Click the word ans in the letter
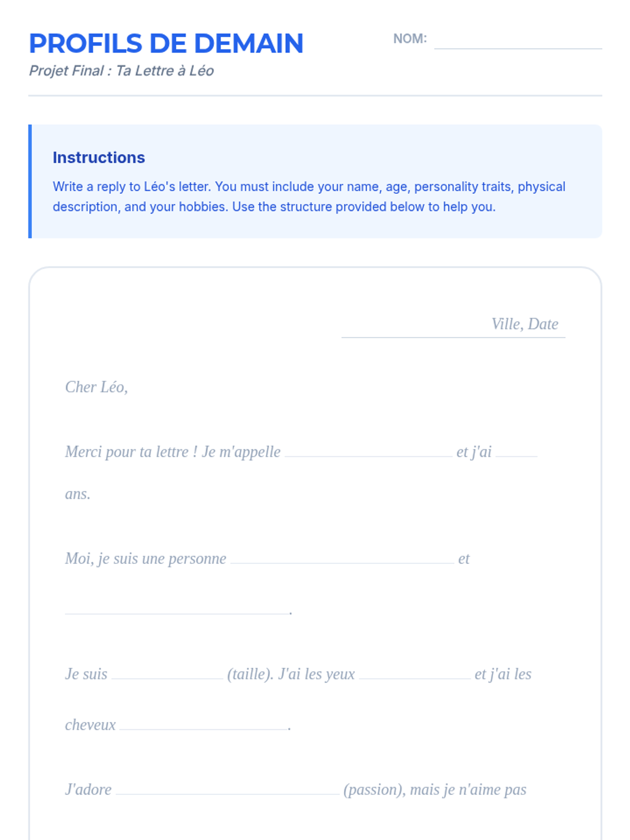The height and width of the screenshot is (840, 630). pyautogui.click(x=78, y=494)
